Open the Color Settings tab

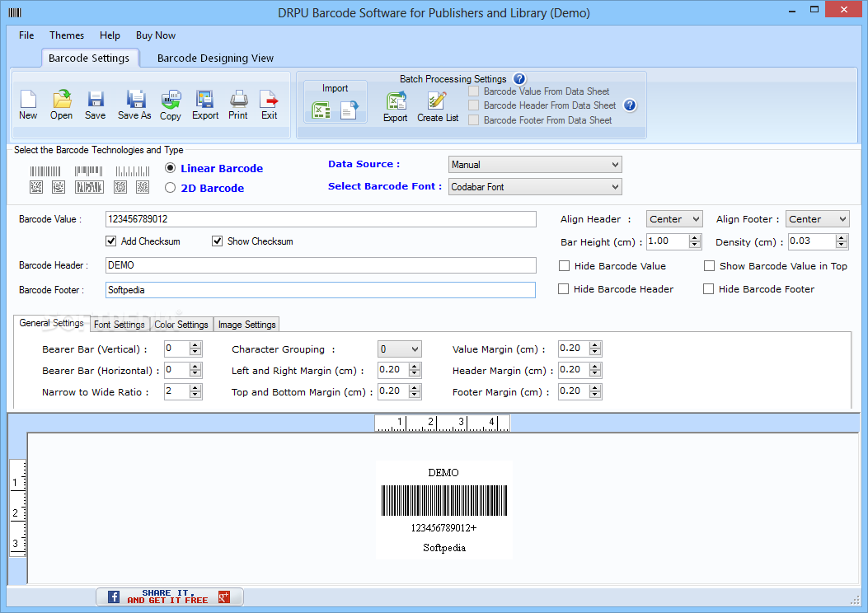[x=181, y=325]
